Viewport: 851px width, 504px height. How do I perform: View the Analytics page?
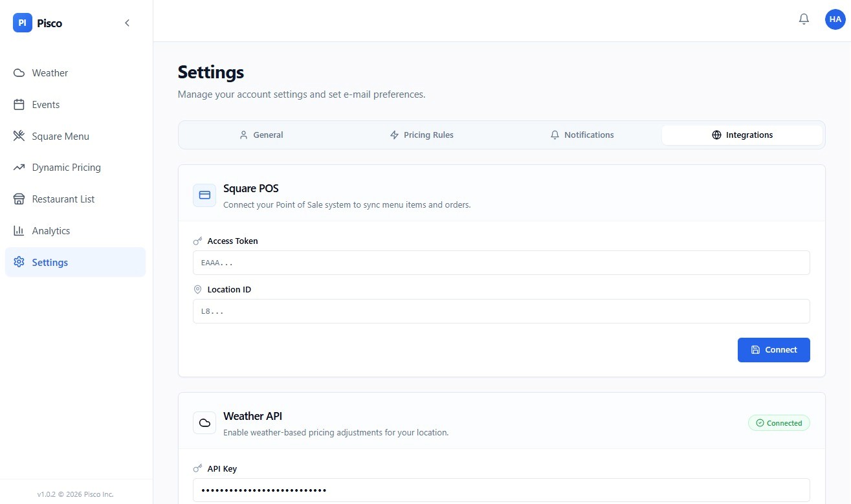click(50, 231)
